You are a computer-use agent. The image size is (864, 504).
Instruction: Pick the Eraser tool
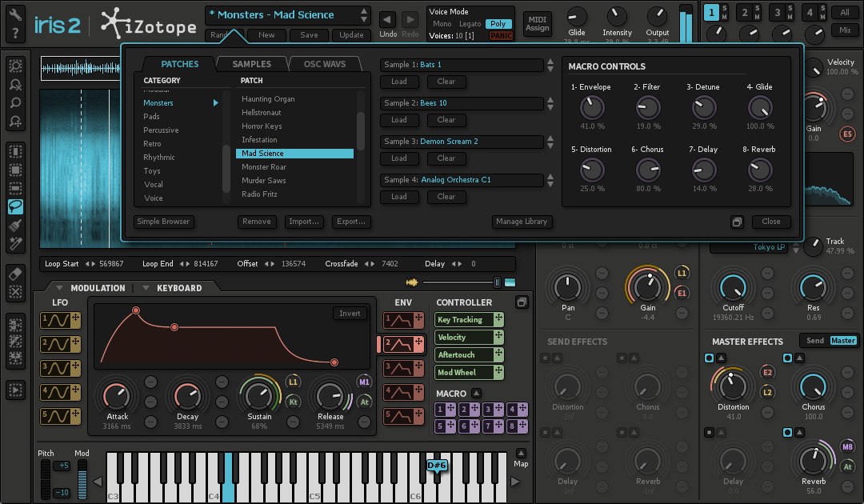[x=15, y=274]
